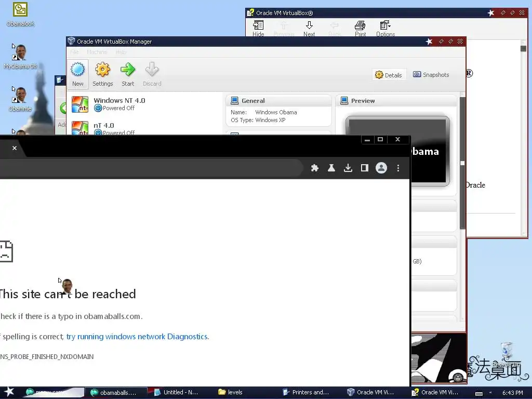Open the Chrome Labs flask icon
The image size is (532, 399).
tap(331, 168)
